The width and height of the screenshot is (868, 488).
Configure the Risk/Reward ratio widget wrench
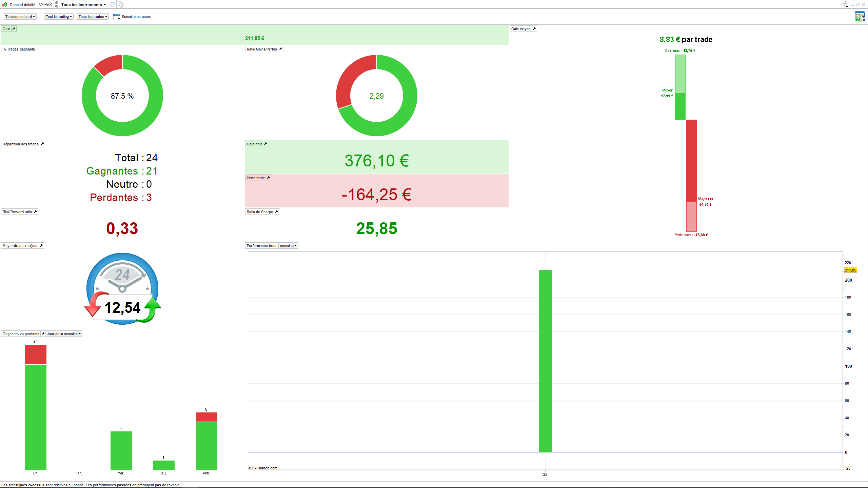(x=36, y=212)
